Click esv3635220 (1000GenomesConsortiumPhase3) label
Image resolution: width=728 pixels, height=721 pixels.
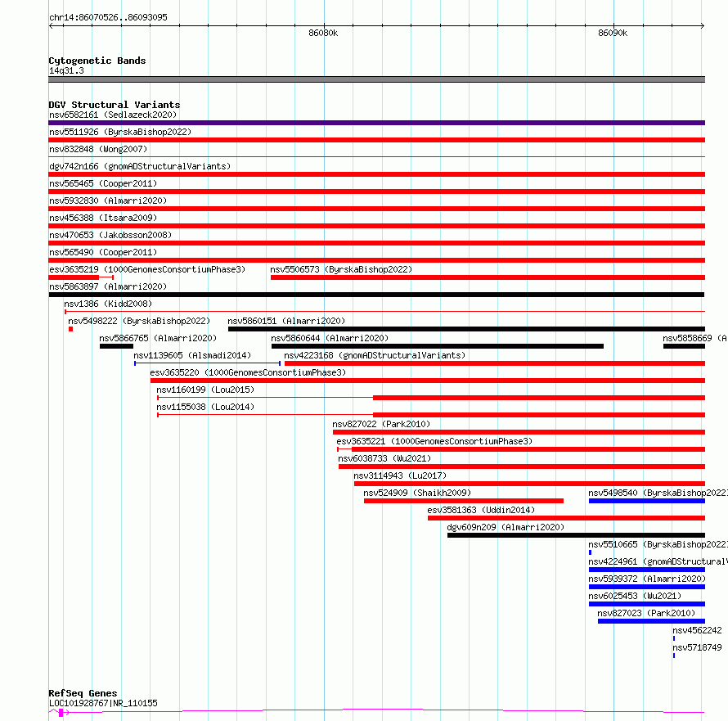[x=248, y=372]
